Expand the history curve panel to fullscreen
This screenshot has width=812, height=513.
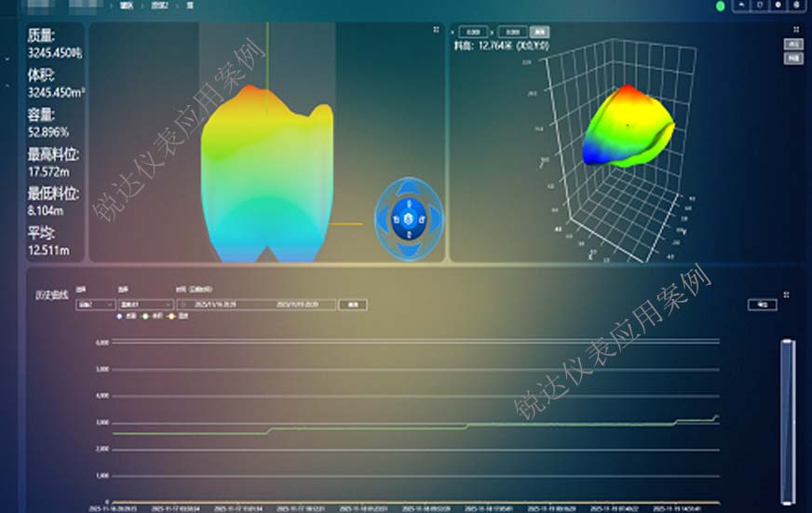tap(787, 295)
